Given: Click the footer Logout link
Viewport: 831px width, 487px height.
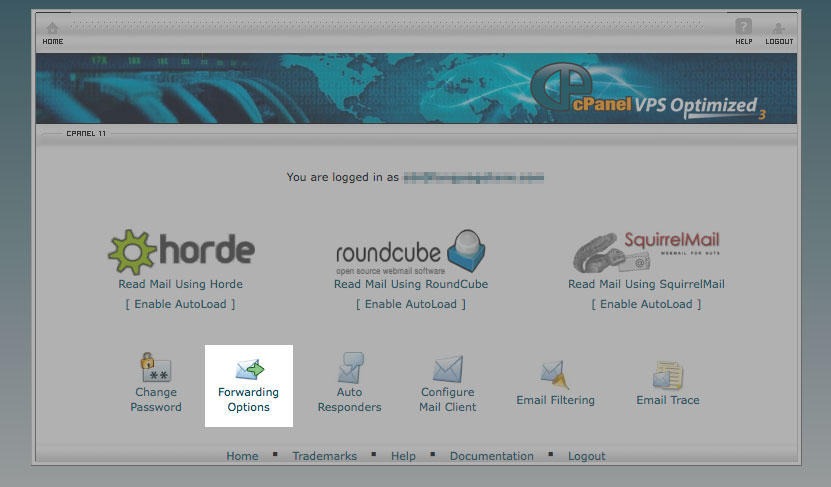Looking at the screenshot, I should [587, 456].
